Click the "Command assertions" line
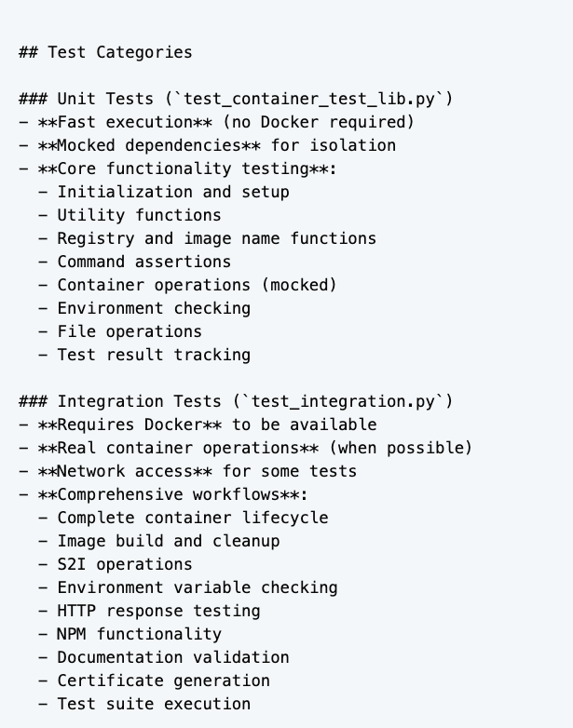 point(144,262)
